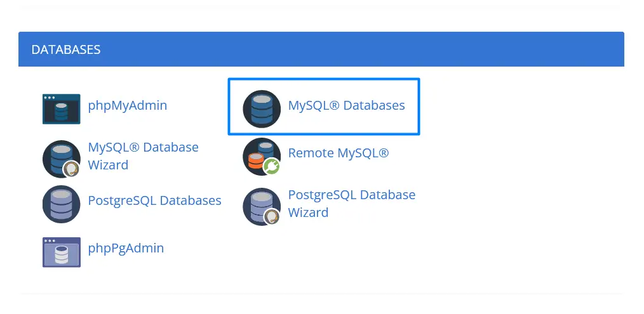The width and height of the screenshot is (644, 314).
Task: Open the phpPgAdmin window icon
Action: click(61, 252)
